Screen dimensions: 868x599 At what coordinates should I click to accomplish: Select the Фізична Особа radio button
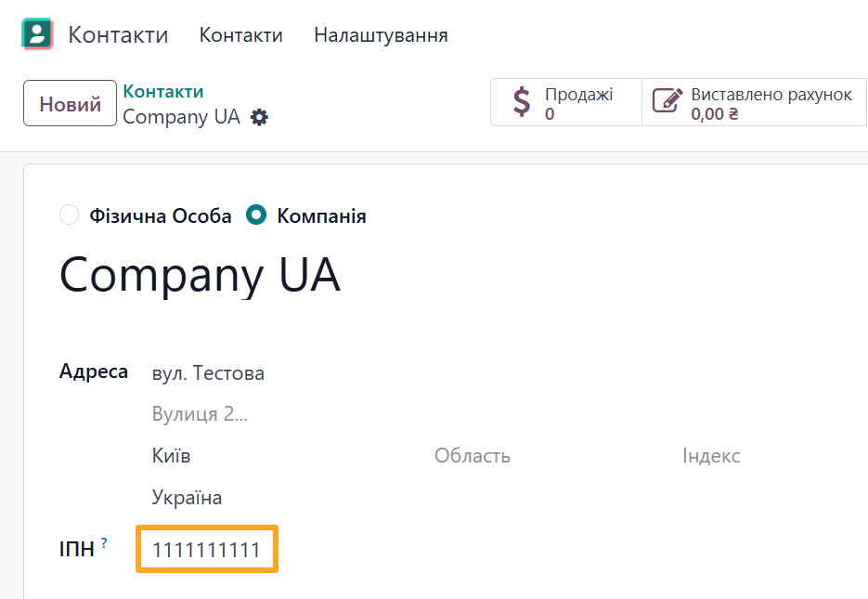(x=69, y=215)
